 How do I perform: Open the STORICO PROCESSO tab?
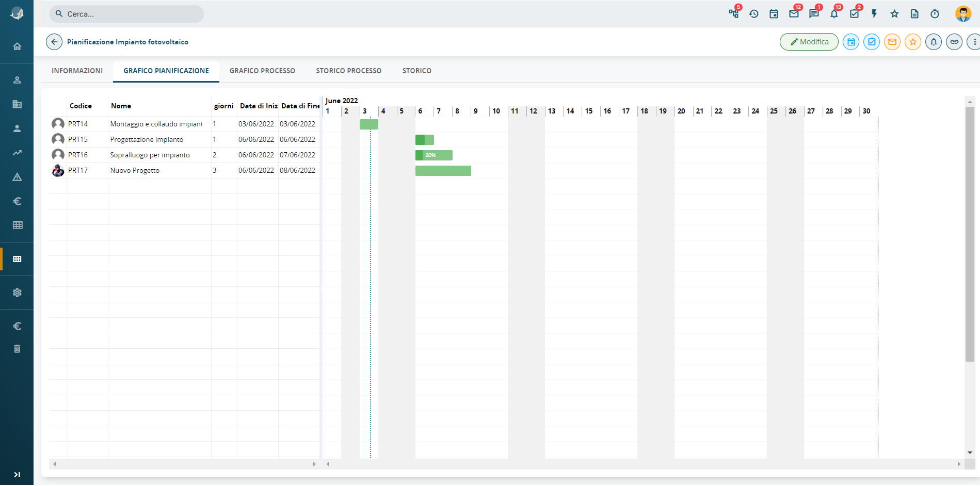click(349, 71)
